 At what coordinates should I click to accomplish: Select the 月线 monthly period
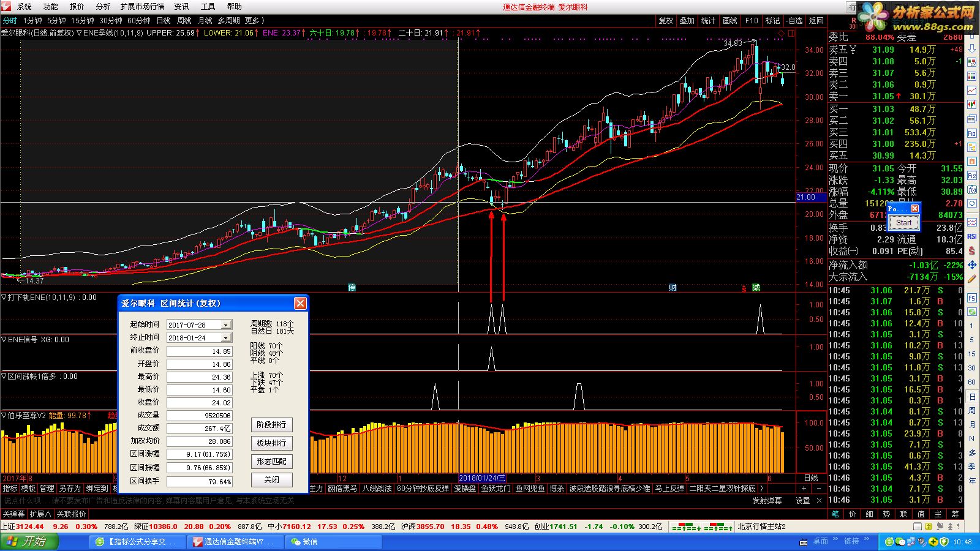[205, 21]
